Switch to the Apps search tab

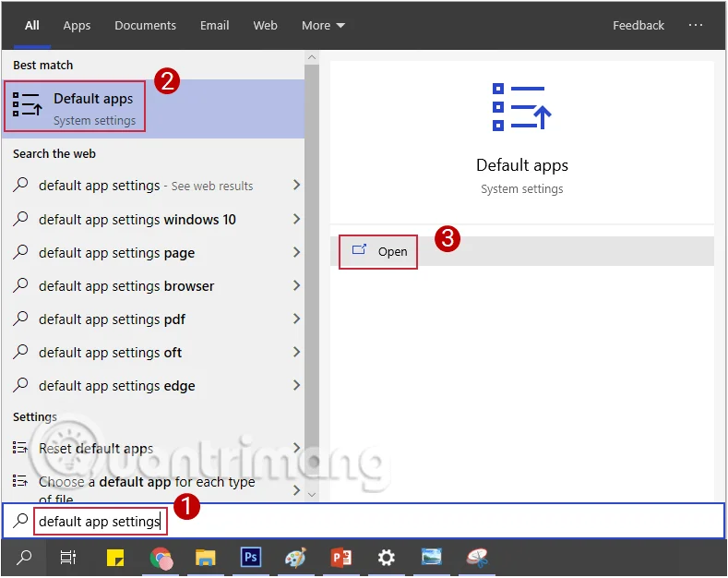77,26
